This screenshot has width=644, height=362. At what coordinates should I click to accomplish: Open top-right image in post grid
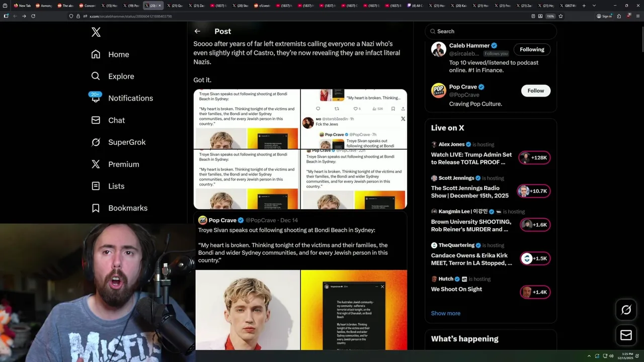click(354, 119)
